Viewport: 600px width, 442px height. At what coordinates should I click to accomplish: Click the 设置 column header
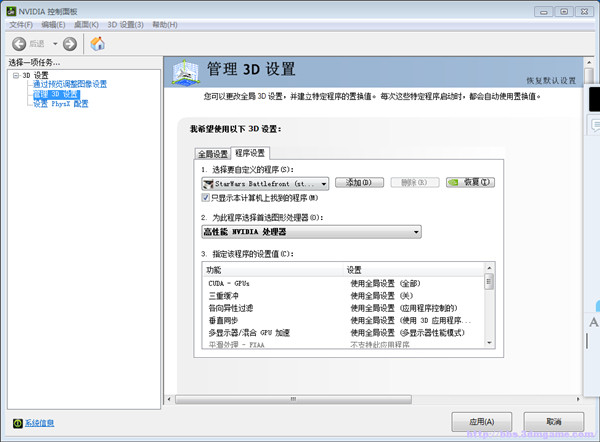[414, 270]
